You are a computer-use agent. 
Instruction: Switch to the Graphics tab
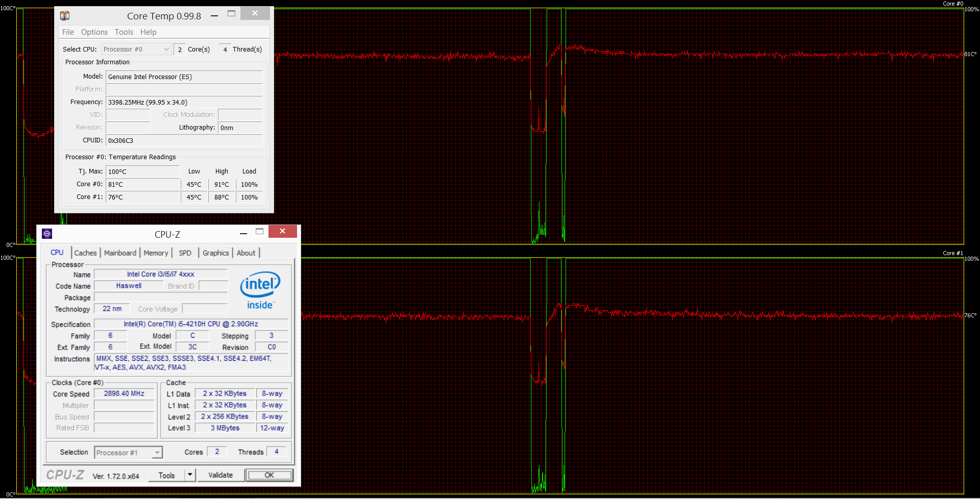215,253
